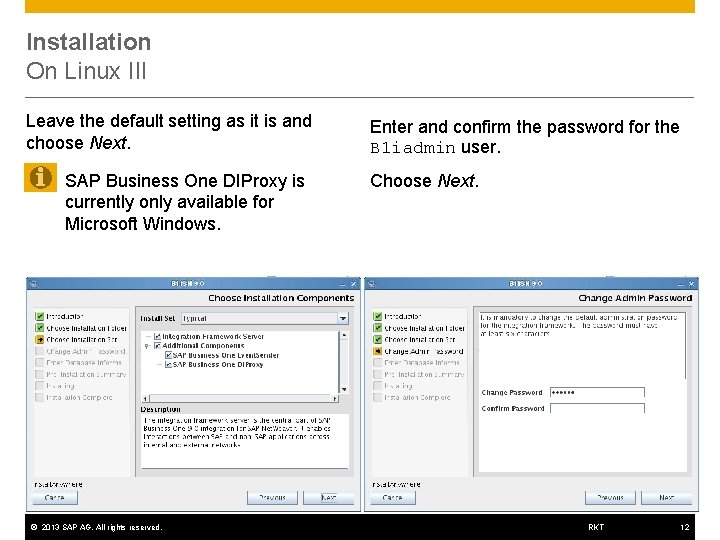Click Previous in Change Admin Password window
Viewport: 720px width, 540px height.
pyautogui.click(x=610, y=497)
